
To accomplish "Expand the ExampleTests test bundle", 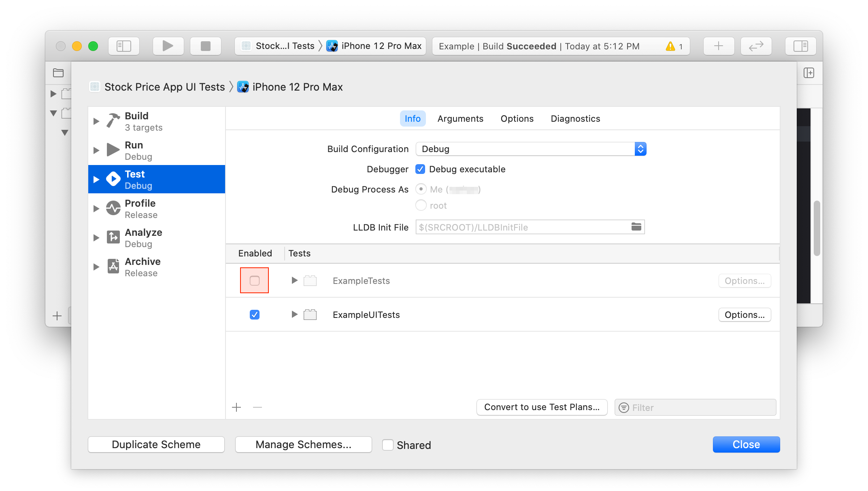I will (294, 281).
